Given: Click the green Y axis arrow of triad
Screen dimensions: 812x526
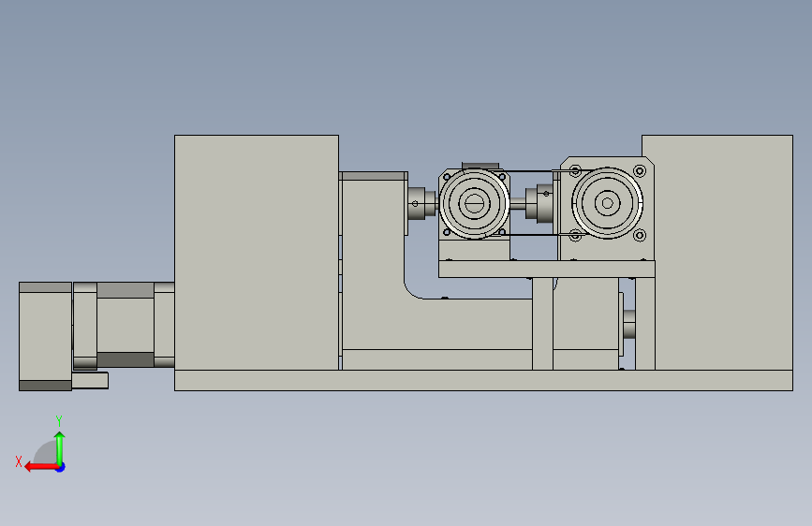Looking at the screenshot, I should [x=60, y=447].
